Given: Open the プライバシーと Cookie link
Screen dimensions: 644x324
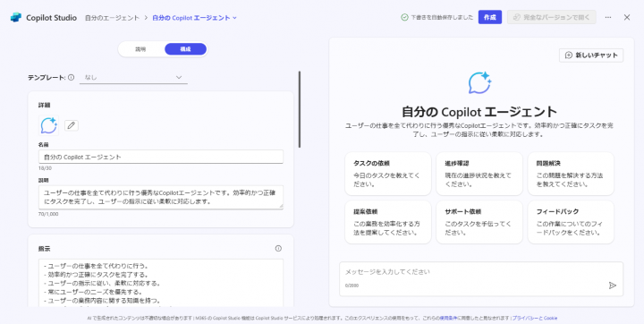Looking at the screenshot, I should click(534, 318).
